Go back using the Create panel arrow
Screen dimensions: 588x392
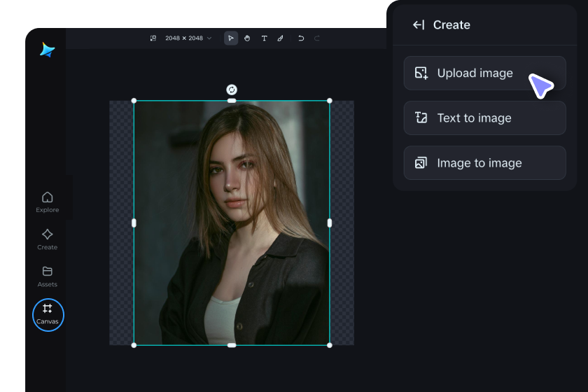[419, 25]
